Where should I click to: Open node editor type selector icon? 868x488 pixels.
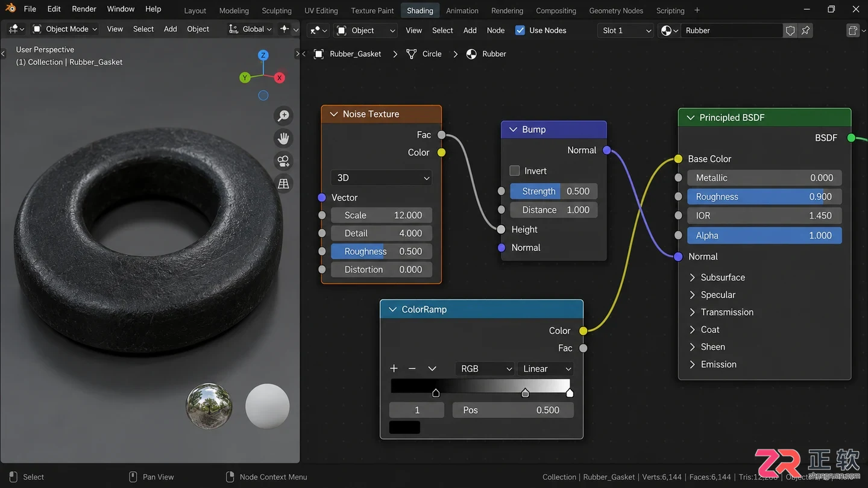tap(317, 30)
